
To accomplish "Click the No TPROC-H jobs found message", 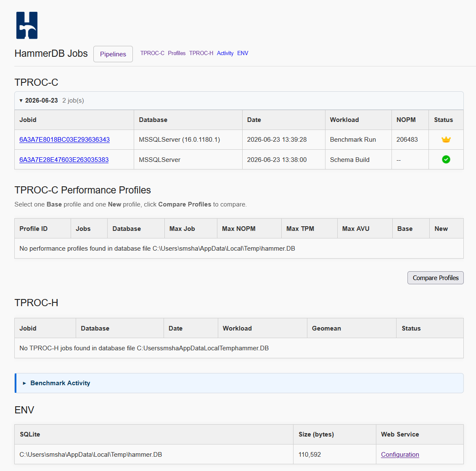I will 144,348.
